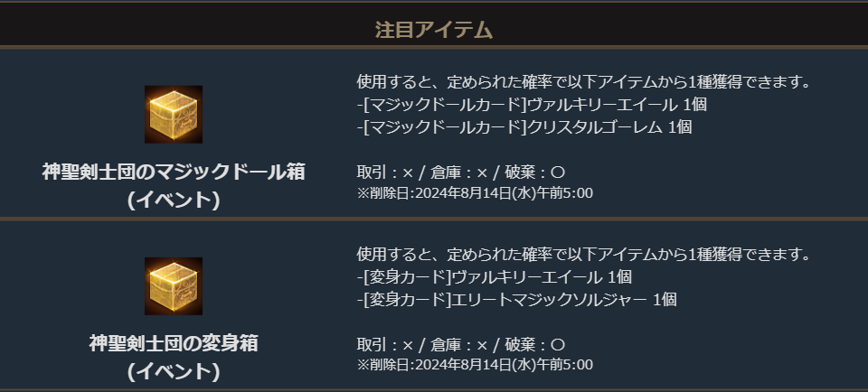Click the usage description for マジックドール箱

(582, 82)
